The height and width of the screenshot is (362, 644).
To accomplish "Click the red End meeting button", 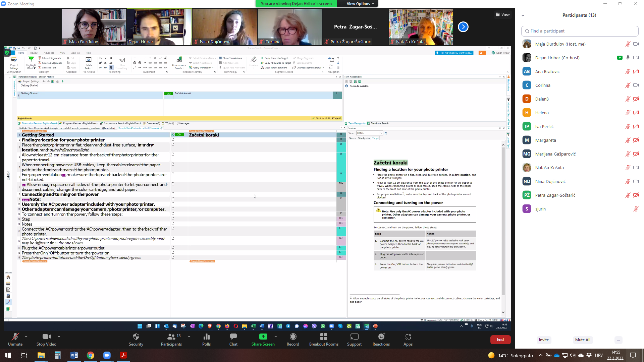I will (x=500, y=340).
